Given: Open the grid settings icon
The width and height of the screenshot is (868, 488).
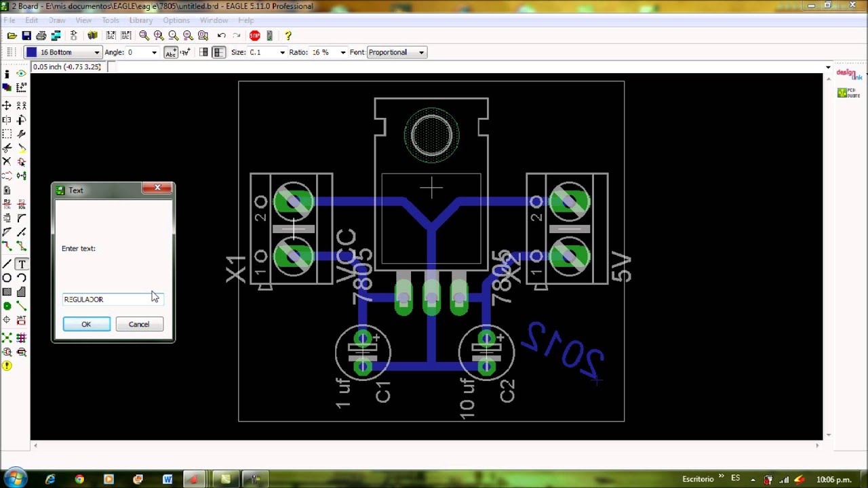Looking at the screenshot, I should pyautogui.click(x=10, y=52).
